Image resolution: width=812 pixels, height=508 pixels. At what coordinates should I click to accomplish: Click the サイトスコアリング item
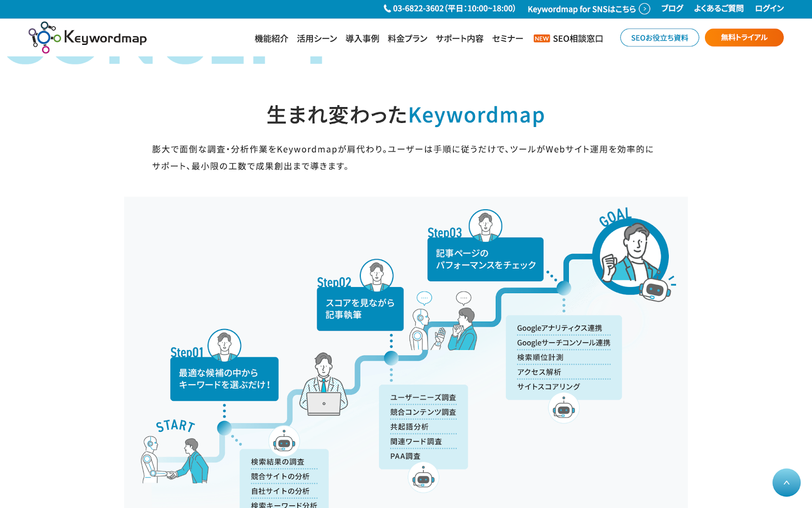click(x=548, y=387)
